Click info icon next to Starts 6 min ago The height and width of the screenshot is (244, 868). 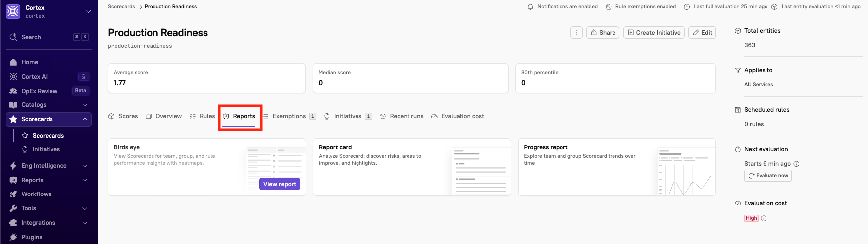click(796, 164)
